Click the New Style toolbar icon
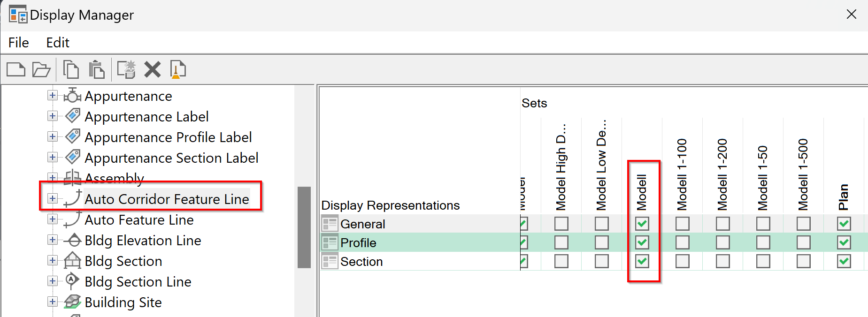 tap(126, 70)
